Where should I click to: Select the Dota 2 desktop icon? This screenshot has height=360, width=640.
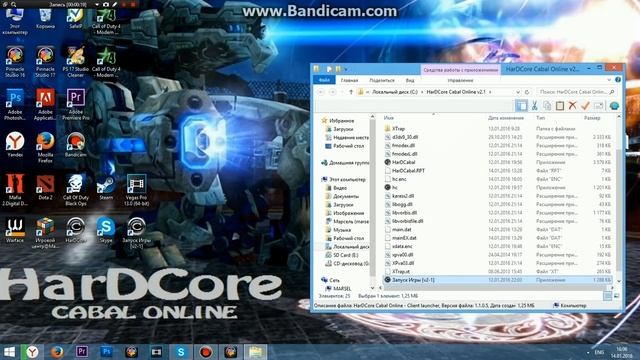coord(45,187)
